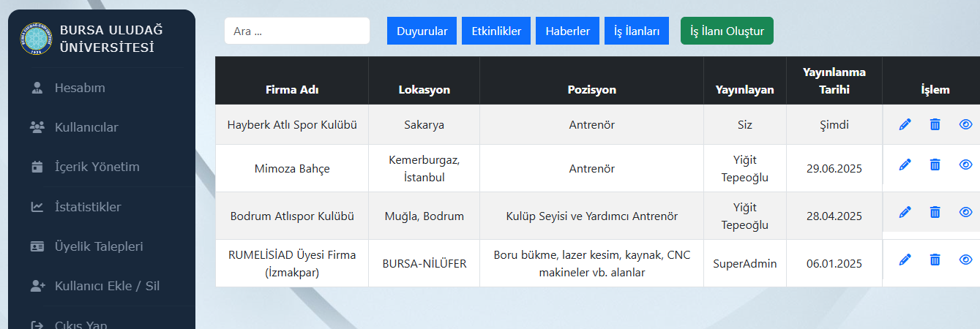Switch to the Etkinlikler tab
Image resolution: width=980 pixels, height=329 pixels.
496,31
